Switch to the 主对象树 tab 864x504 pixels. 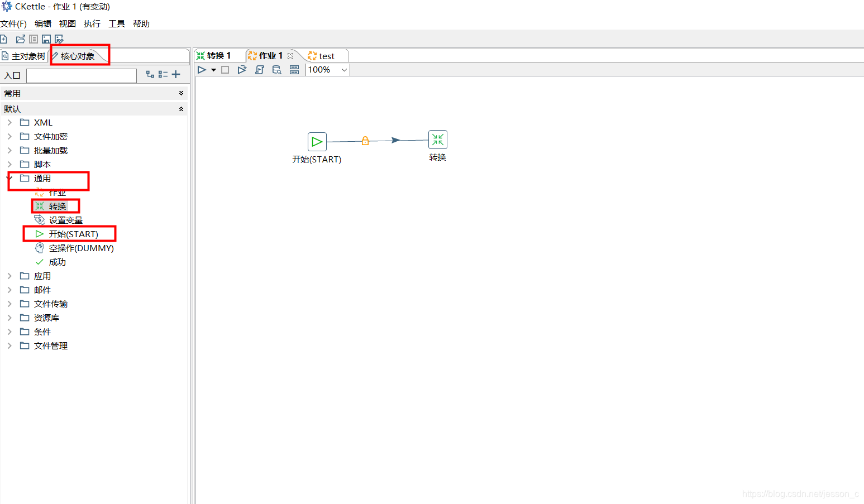click(x=24, y=56)
